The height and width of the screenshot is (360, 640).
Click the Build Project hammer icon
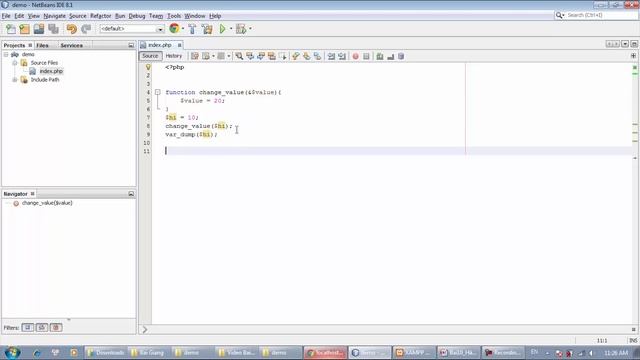(x=192, y=29)
